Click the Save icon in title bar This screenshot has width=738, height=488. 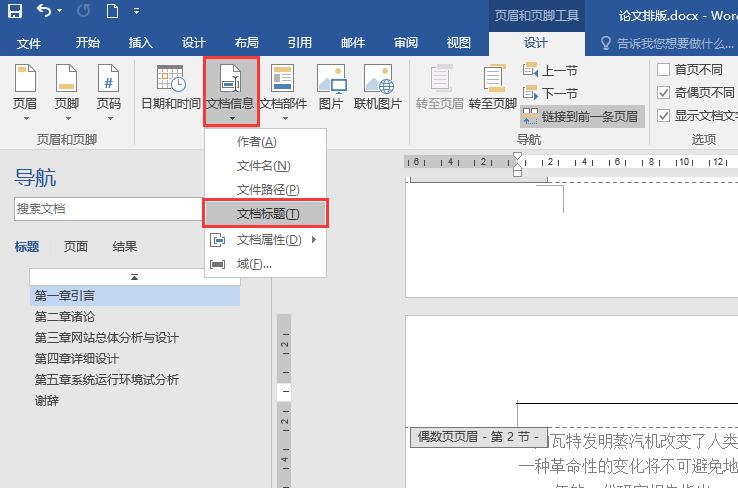click(x=15, y=13)
